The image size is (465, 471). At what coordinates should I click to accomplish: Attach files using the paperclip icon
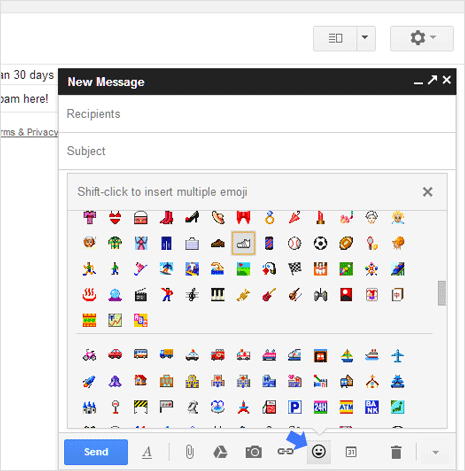click(189, 452)
